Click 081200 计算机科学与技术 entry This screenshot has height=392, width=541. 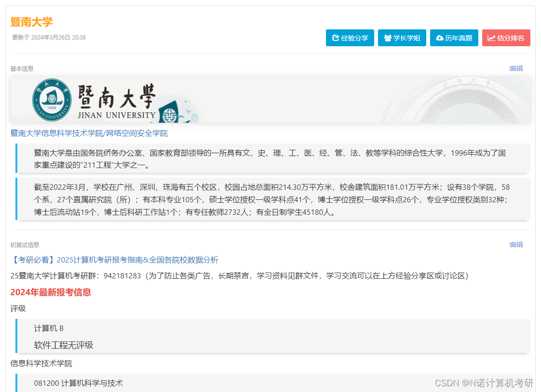(78, 383)
